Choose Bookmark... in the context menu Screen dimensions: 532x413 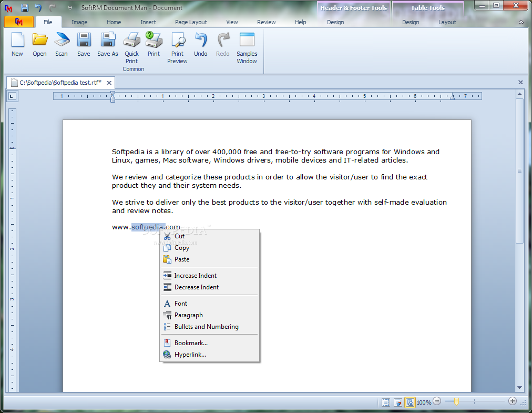coord(209,343)
